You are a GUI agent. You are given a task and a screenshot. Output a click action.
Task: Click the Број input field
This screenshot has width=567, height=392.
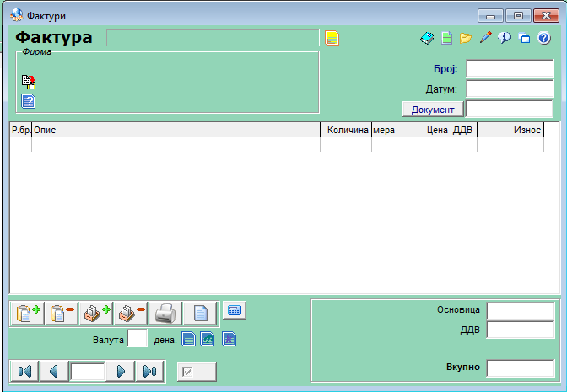tap(510, 68)
